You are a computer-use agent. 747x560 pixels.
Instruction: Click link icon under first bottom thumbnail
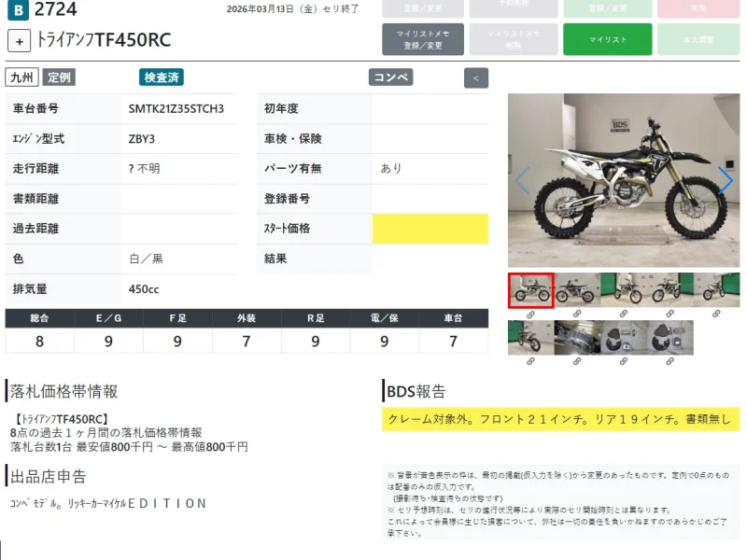530,361
